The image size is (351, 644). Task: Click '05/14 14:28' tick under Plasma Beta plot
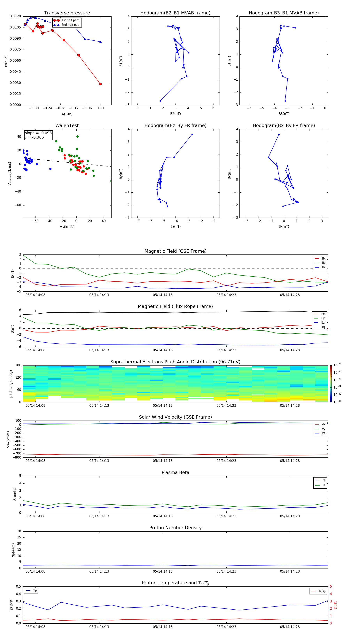click(x=290, y=516)
